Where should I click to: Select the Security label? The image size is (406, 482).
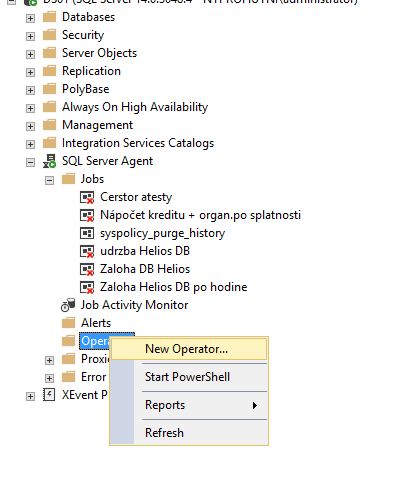tap(83, 35)
